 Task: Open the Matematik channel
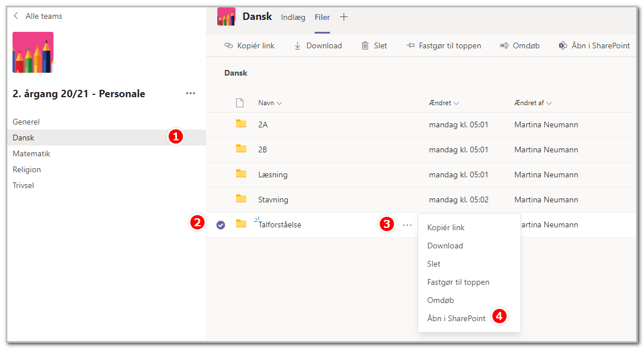(x=31, y=153)
